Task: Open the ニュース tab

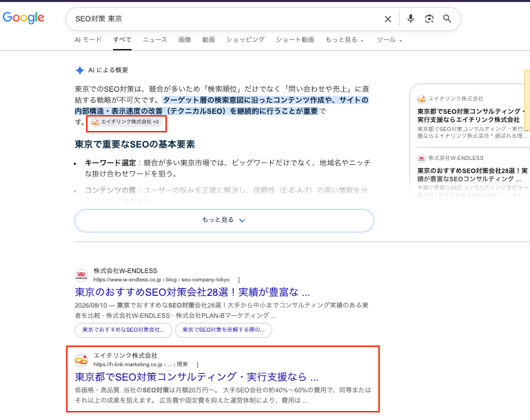Action: (155, 40)
